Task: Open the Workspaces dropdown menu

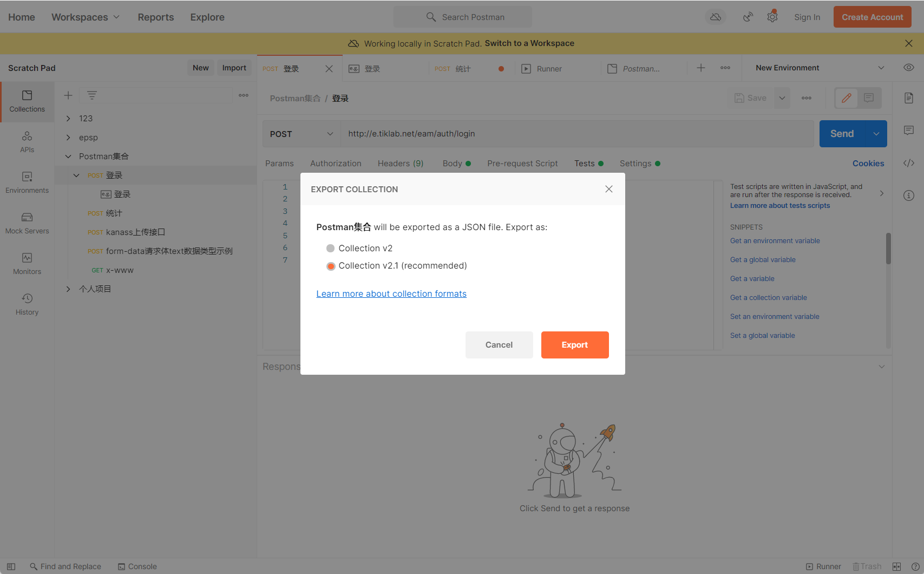Action: tap(86, 17)
